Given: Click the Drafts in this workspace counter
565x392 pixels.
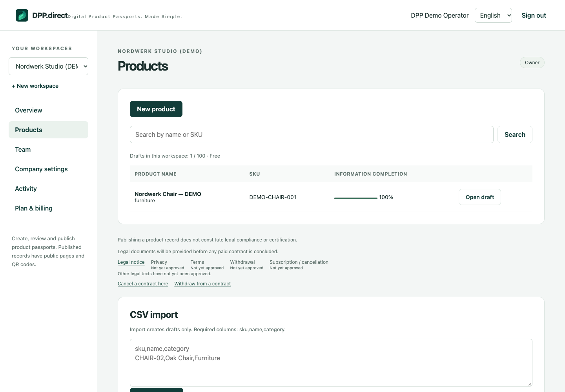Looking at the screenshot, I should point(175,156).
